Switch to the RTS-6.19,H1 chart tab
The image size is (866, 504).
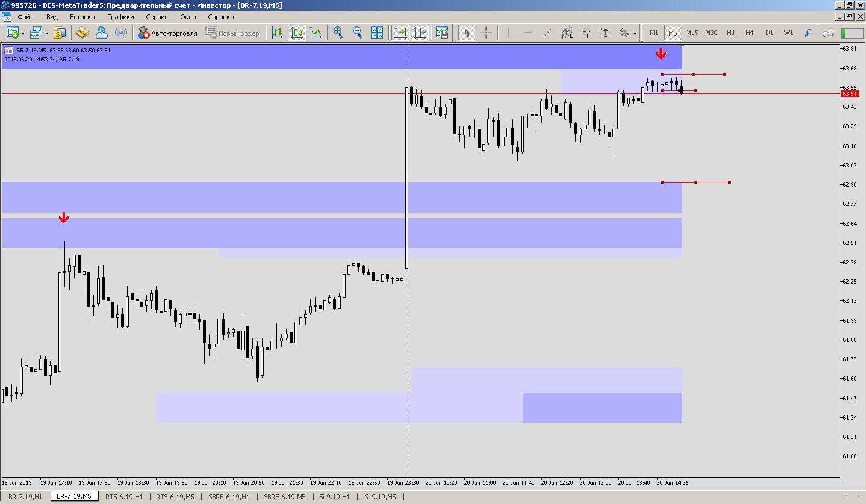pyautogui.click(x=124, y=497)
